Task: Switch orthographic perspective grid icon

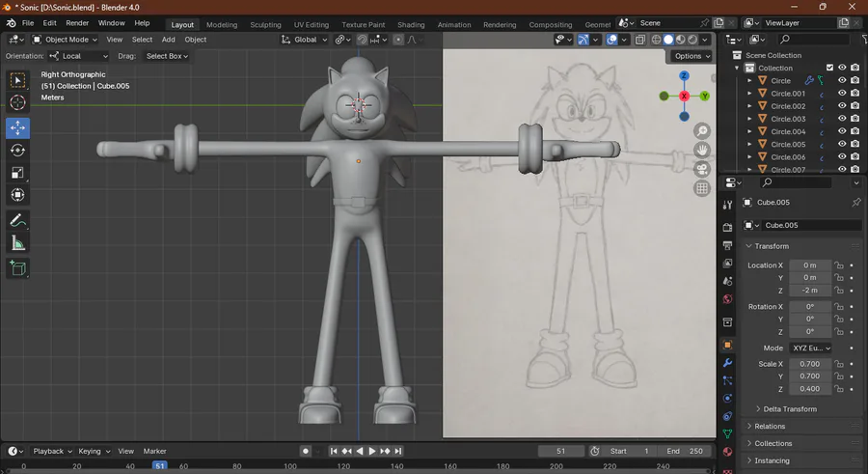Action: coord(702,188)
